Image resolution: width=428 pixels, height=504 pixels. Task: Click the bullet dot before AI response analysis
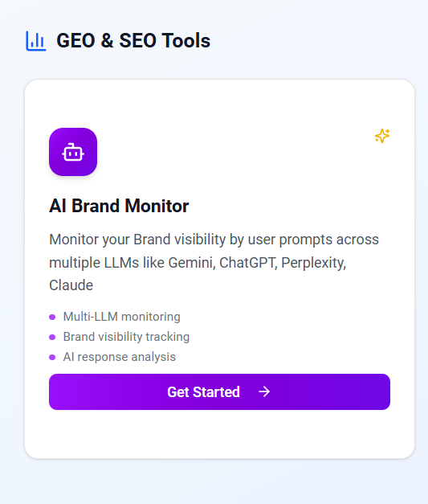(x=52, y=357)
